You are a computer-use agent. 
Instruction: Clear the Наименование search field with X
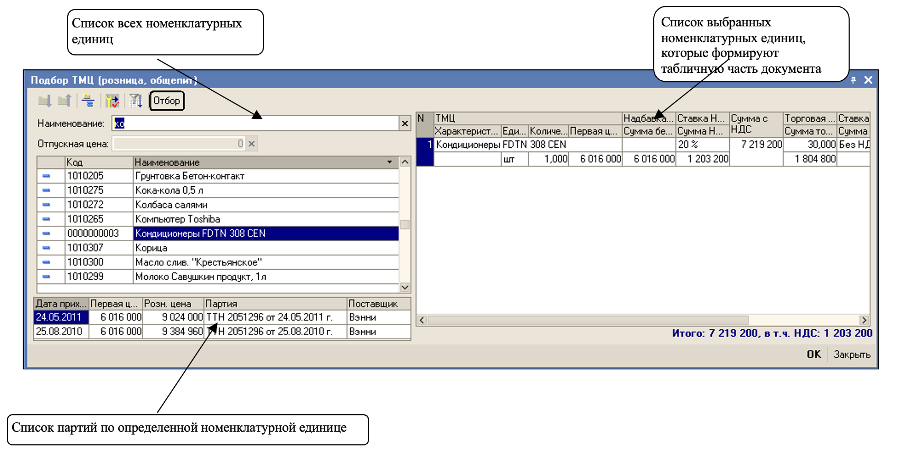coord(405,123)
